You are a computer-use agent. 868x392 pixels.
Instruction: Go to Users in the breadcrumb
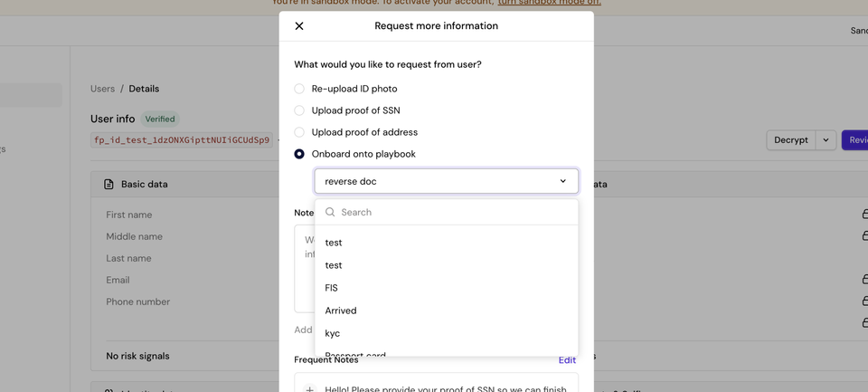pos(102,89)
